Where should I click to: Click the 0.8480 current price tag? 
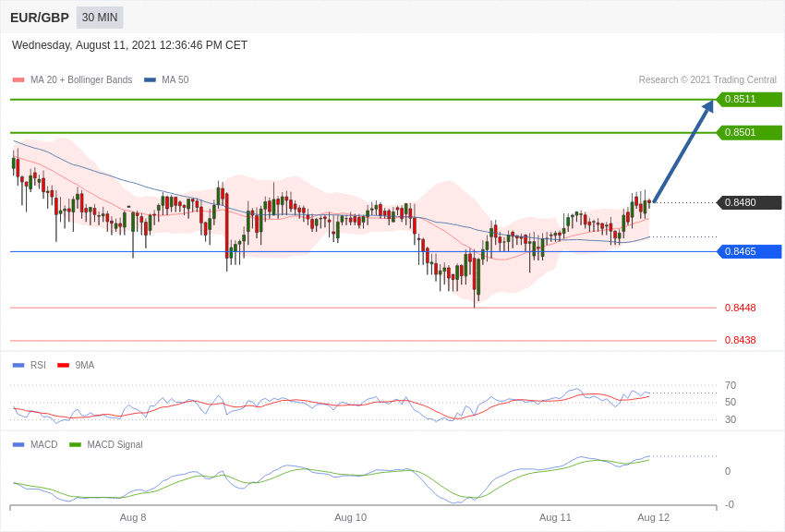749,202
